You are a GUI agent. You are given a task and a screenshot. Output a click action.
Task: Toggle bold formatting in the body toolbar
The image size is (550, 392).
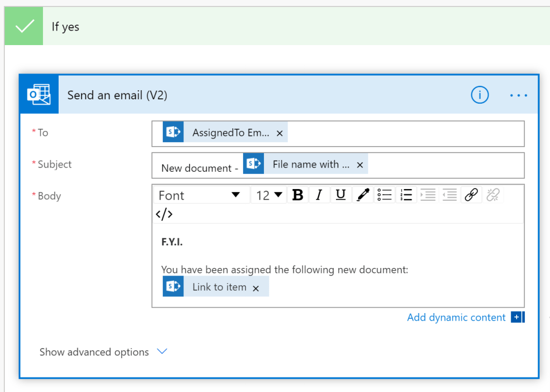tap(298, 195)
